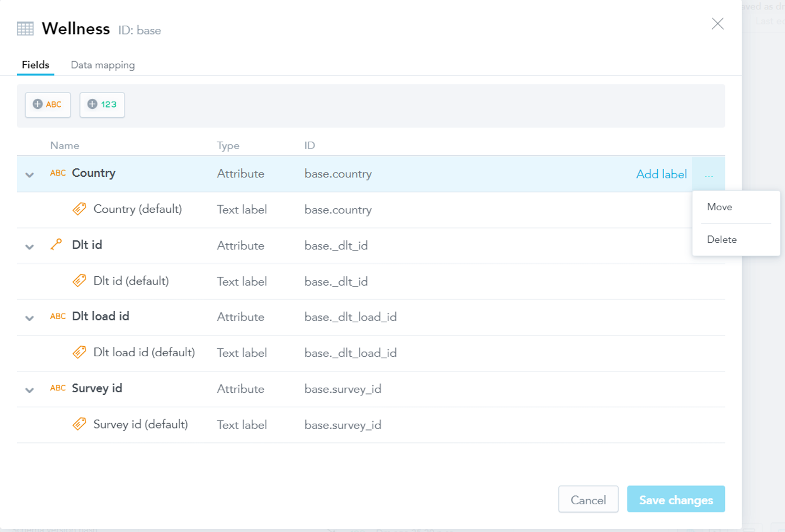The width and height of the screenshot is (785, 532).
Task: Add a new ABC attribute field
Action: [x=48, y=105]
